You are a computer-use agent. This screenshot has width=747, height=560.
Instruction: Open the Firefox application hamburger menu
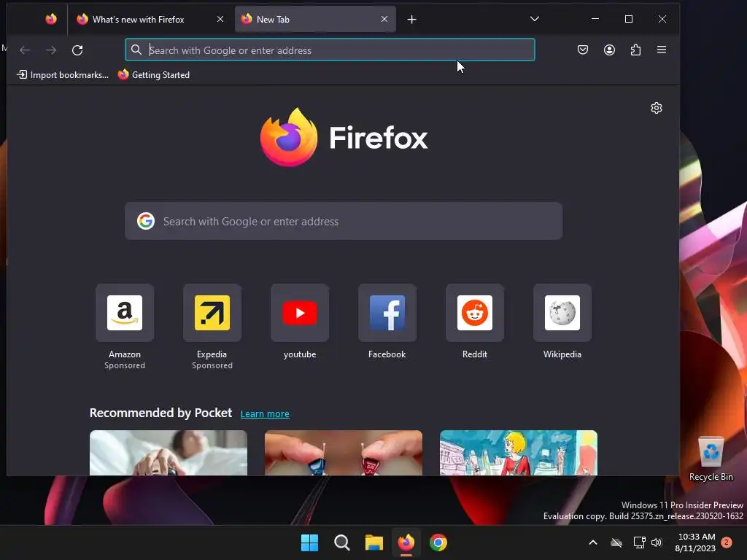[662, 50]
